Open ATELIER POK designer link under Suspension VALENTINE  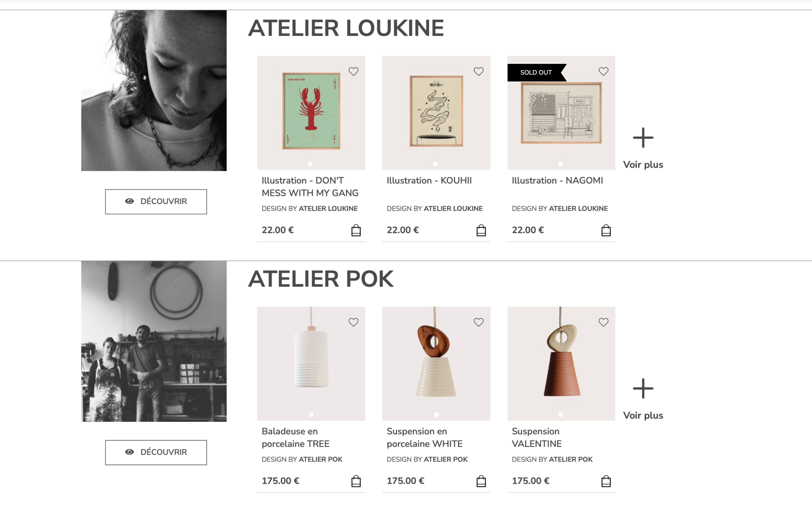[571, 459]
